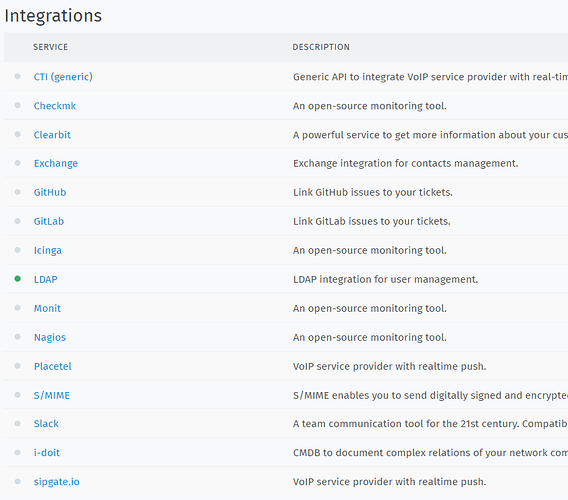Open the LDAP integration settings
This screenshot has width=568, height=500.
click(x=46, y=279)
